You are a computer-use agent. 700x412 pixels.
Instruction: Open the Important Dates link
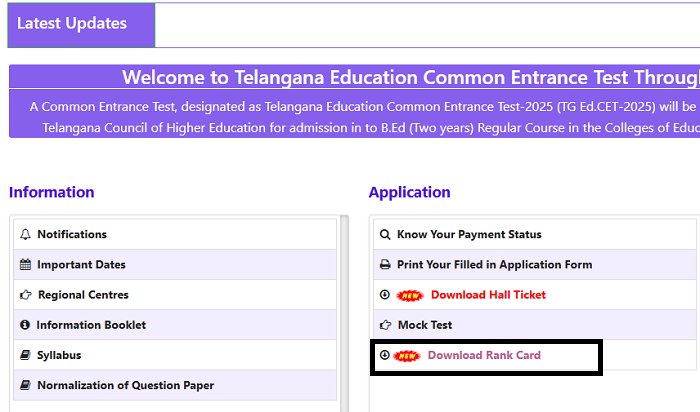(81, 265)
